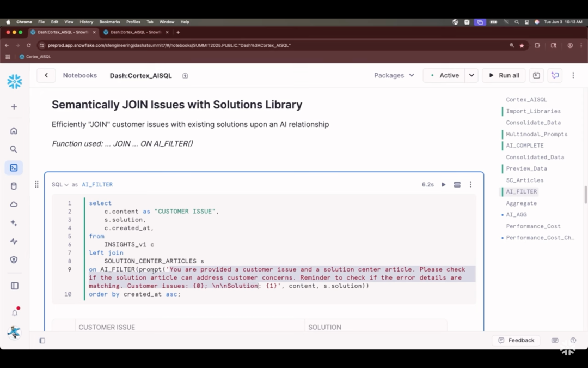Grab the cell drag handle icon
The height and width of the screenshot is (368, 588).
coord(36,184)
